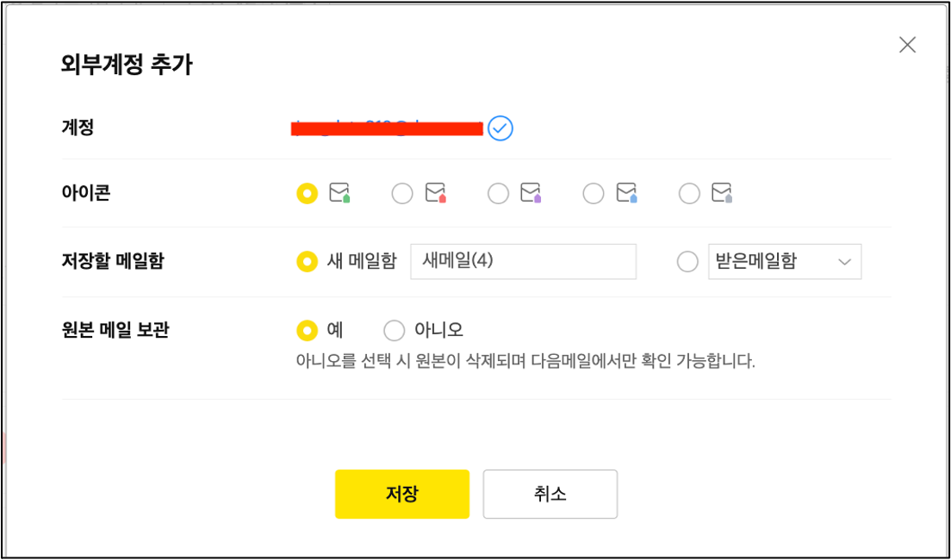Click the red-tagged mail icon
This screenshot has height=560, width=951.
pos(435,193)
